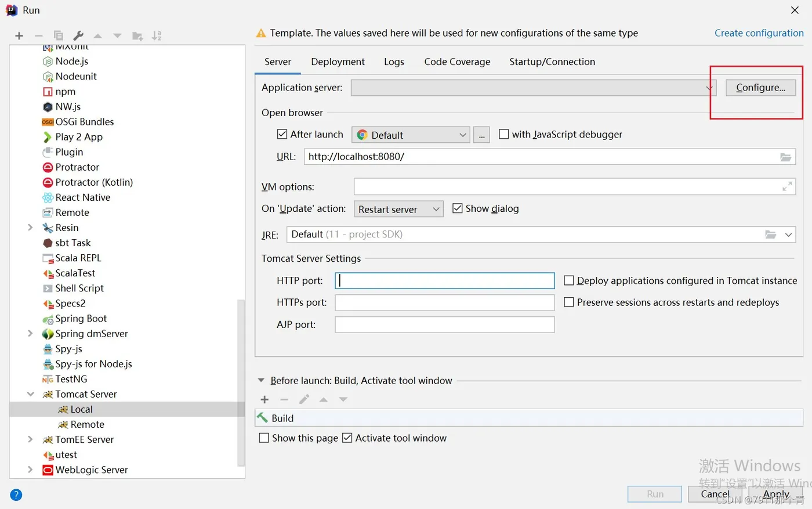Image resolution: width=812 pixels, height=509 pixels.
Task: Switch to the Startup/Connection tab
Action: (552, 62)
